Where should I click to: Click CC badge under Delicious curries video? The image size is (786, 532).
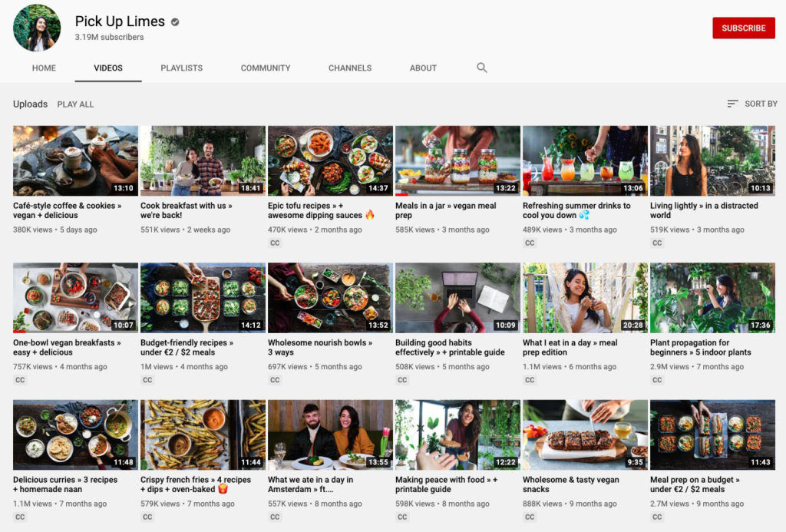(x=20, y=517)
